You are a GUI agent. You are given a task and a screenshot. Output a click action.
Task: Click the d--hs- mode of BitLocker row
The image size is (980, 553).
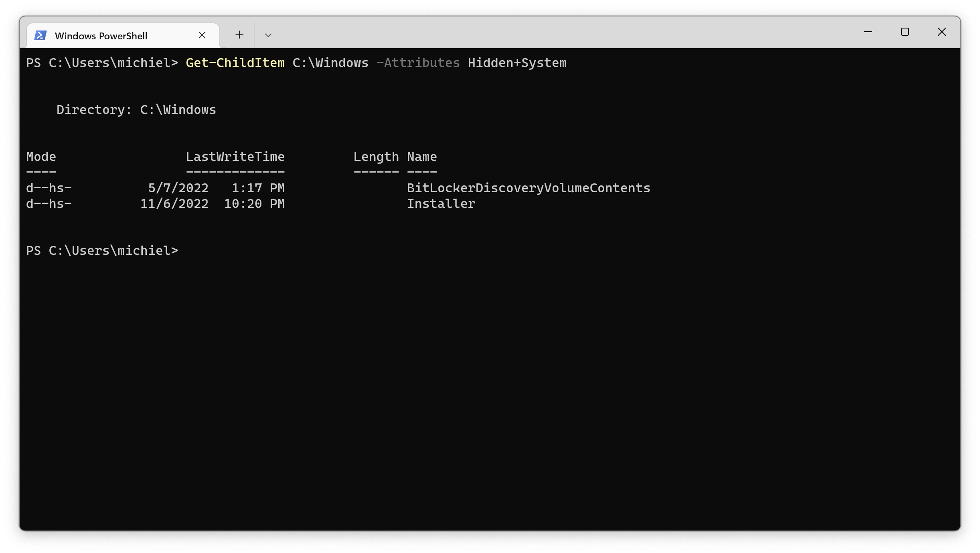point(49,188)
